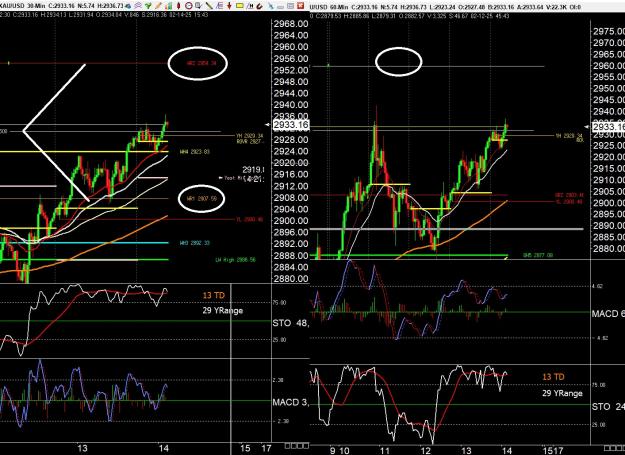Select the pencil drawing tool
Viewport: 625px width, 455px height.
(158, 6)
